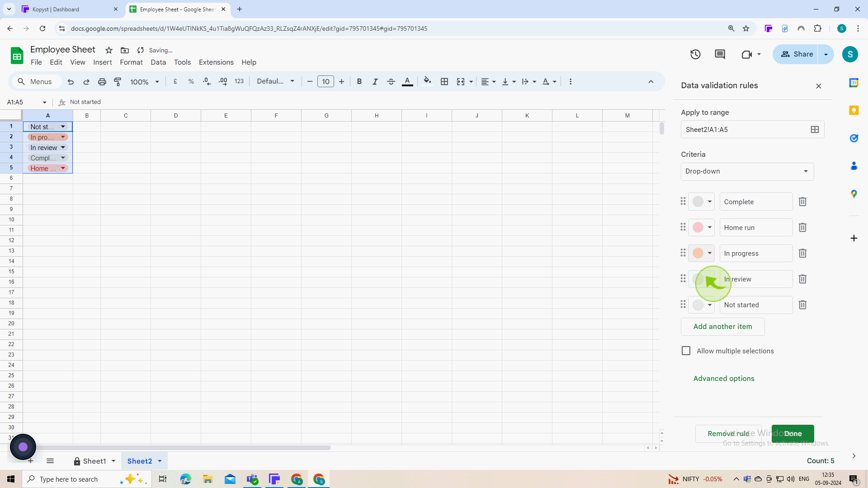This screenshot has width=868, height=488.
Task: Format as percent
Action: pyautogui.click(x=191, y=82)
